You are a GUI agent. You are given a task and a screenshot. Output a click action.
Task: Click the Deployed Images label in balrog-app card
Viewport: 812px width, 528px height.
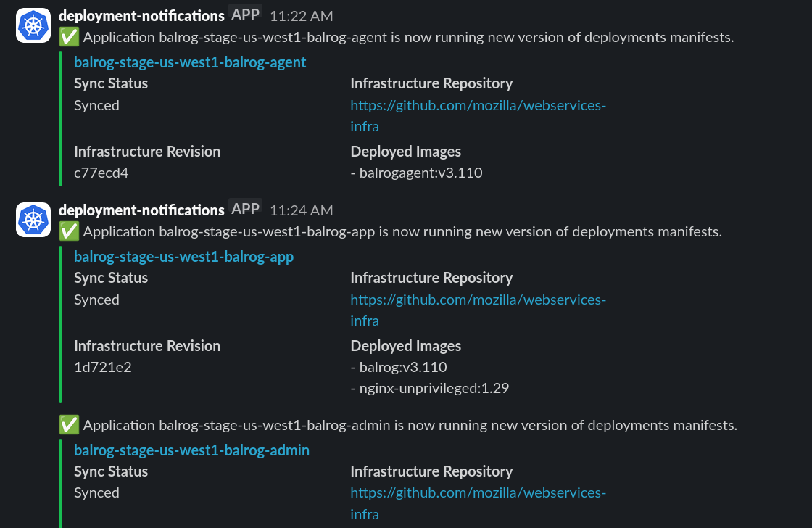(405, 346)
